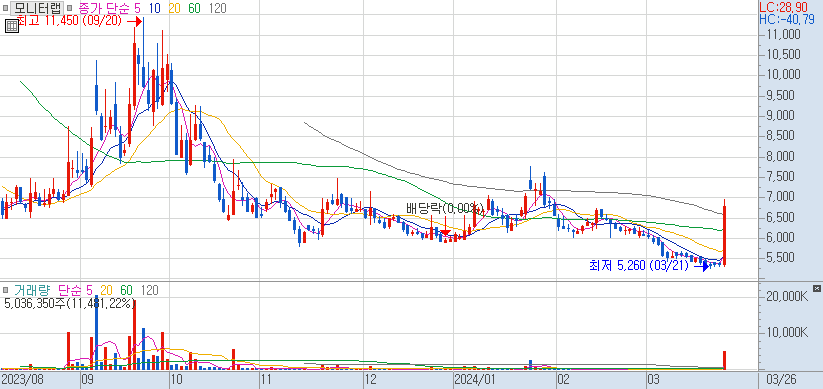Select the green 60 price moving average label

194,8
